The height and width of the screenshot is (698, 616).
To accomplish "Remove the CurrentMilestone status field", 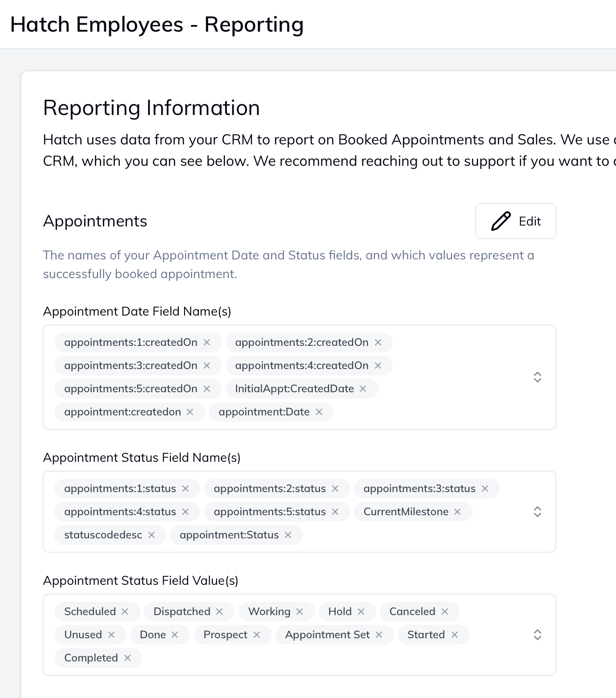I will pyautogui.click(x=457, y=512).
